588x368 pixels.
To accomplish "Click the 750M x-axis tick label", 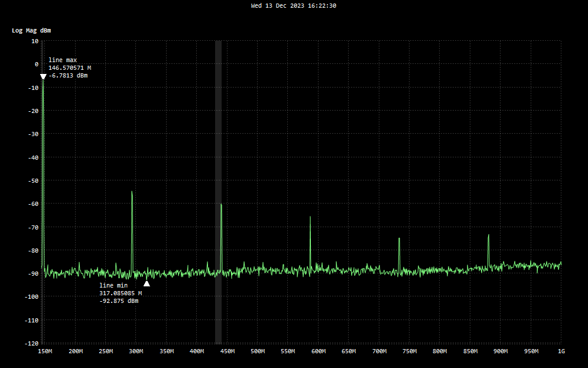I will click(x=410, y=351).
